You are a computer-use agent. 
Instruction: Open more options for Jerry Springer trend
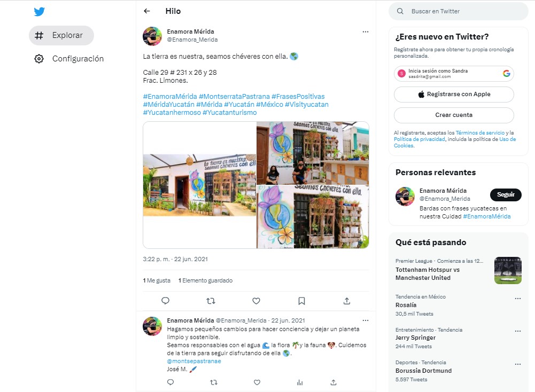coord(517,331)
